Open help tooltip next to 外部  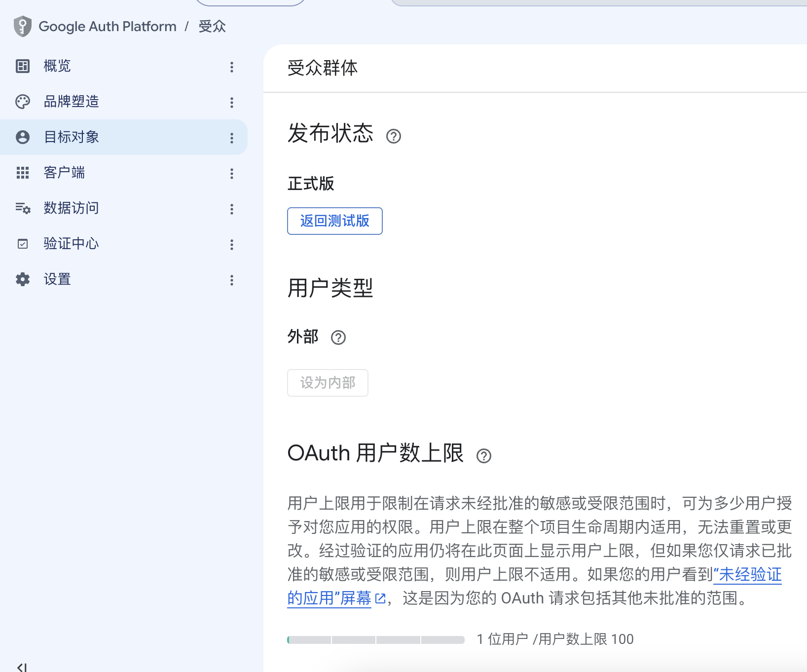click(x=338, y=337)
